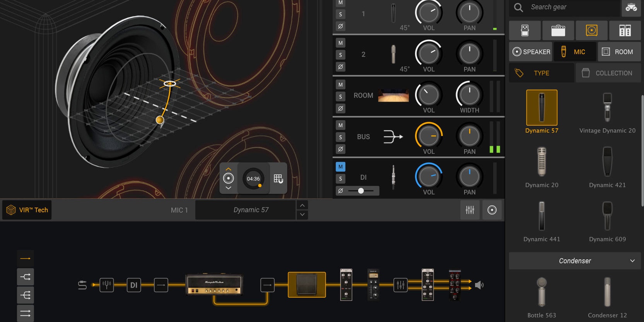Select the cabinet block in signal chain
Screen dimensions: 644x322
tap(307, 285)
